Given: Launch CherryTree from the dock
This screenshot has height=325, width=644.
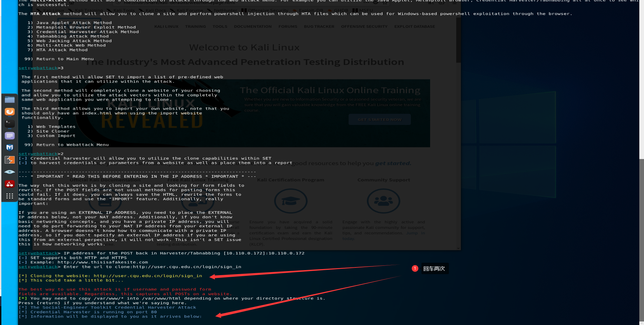Looking at the screenshot, I should coord(10,184).
